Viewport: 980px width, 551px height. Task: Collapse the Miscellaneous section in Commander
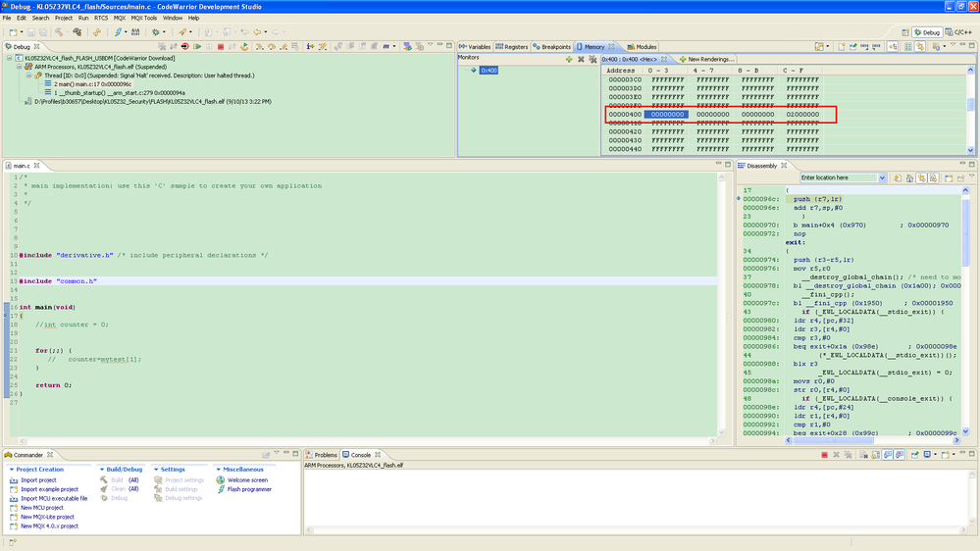(x=218, y=470)
